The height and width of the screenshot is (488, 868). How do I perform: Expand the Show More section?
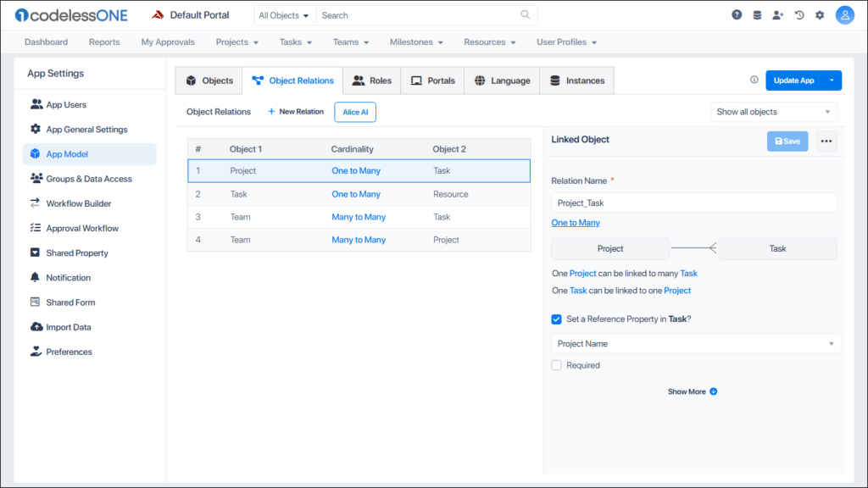(693, 391)
